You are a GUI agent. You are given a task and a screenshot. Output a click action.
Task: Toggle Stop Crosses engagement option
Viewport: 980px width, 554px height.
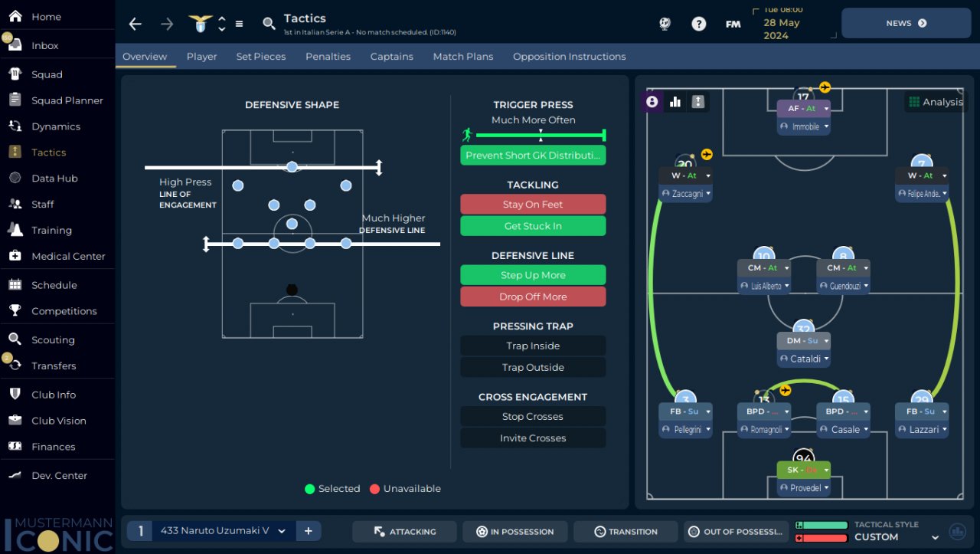pyautogui.click(x=533, y=416)
